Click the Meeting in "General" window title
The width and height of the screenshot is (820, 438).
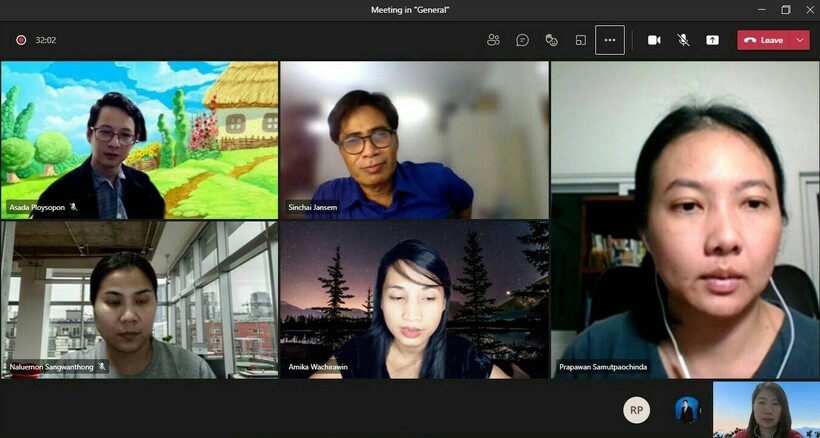(x=410, y=10)
